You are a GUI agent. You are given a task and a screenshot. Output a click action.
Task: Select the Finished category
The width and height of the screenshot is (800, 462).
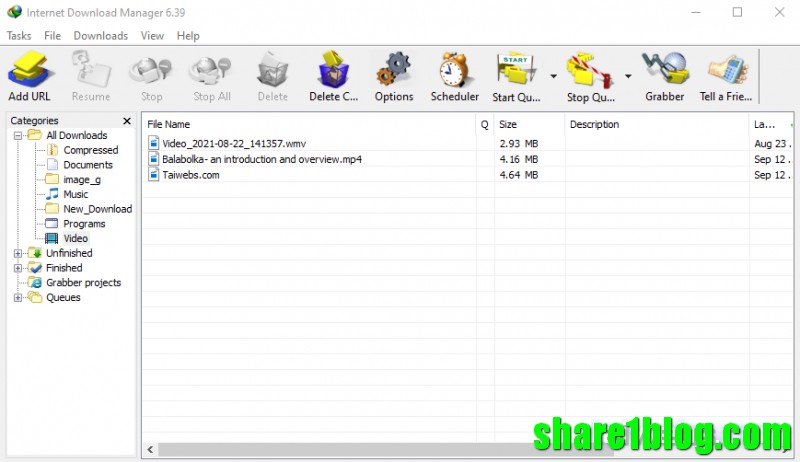(x=64, y=268)
